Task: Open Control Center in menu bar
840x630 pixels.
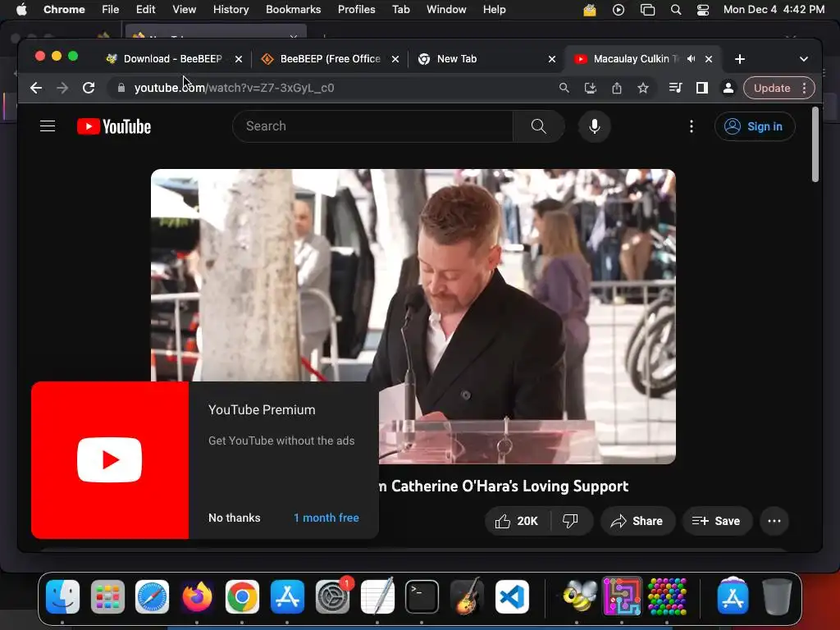Action: tap(703, 10)
